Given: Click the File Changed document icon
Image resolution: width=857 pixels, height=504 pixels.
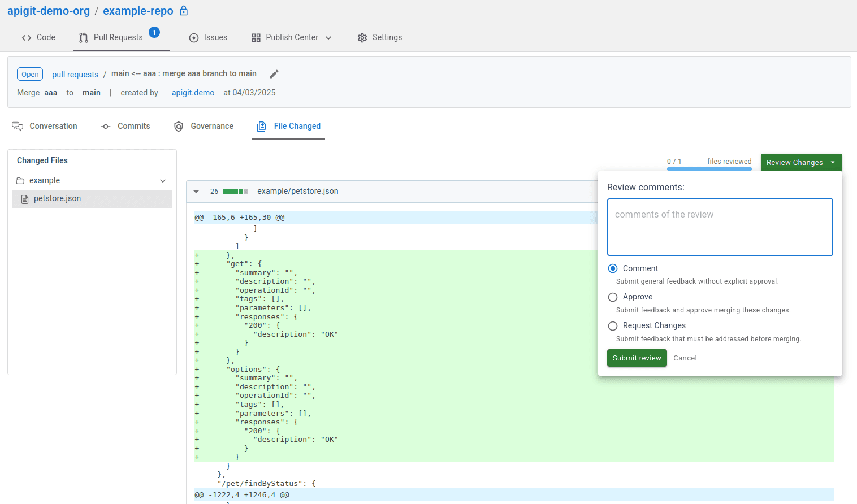Looking at the screenshot, I should 262,127.
